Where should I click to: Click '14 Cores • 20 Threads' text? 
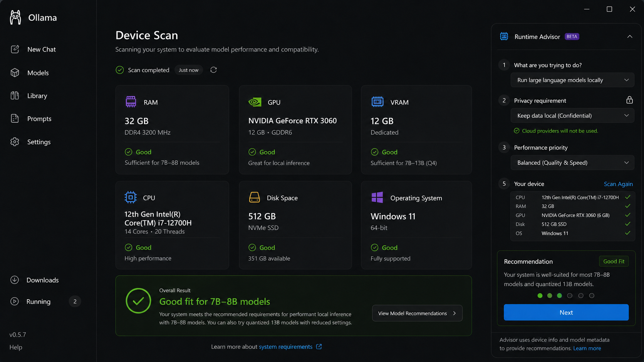pos(154,232)
